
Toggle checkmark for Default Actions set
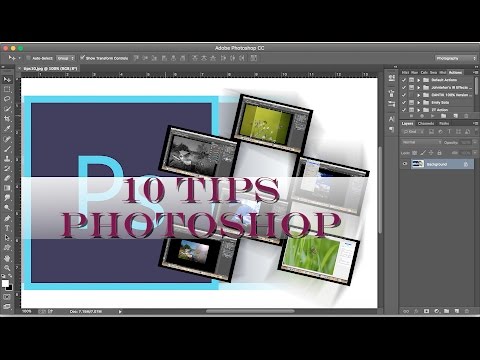(404, 80)
